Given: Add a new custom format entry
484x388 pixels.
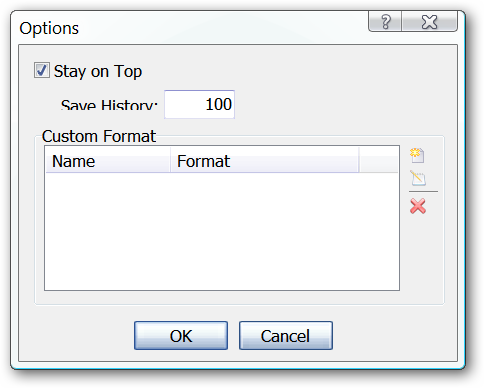Looking at the screenshot, I should point(417,155).
